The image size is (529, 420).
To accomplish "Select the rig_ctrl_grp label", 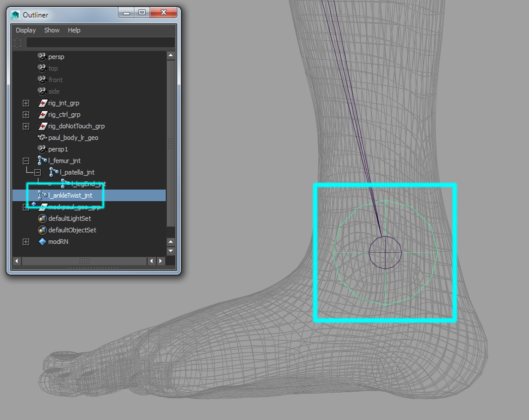I will (x=64, y=115).
